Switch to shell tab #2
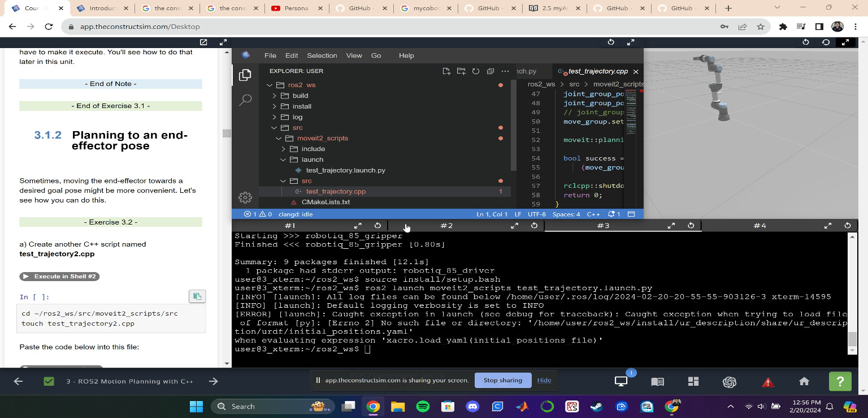 point(446,226)
